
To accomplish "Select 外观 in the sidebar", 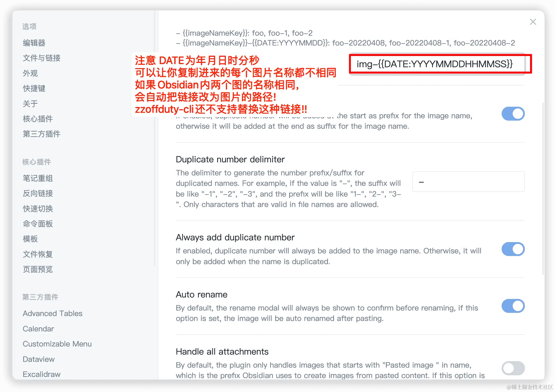I will pyautogui.click(x=30, y=73).
